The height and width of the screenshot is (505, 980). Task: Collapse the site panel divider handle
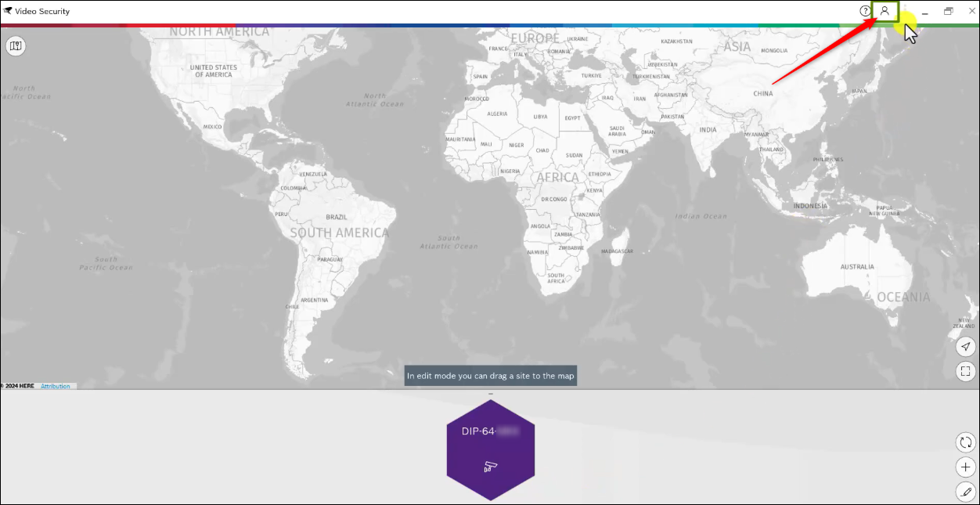[x=491, y=393]
